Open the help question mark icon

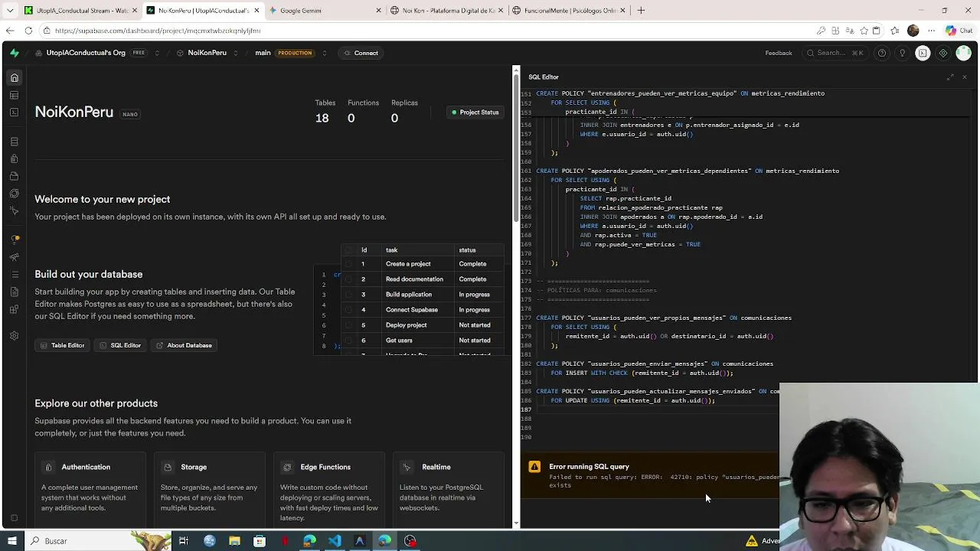[882, 53]
